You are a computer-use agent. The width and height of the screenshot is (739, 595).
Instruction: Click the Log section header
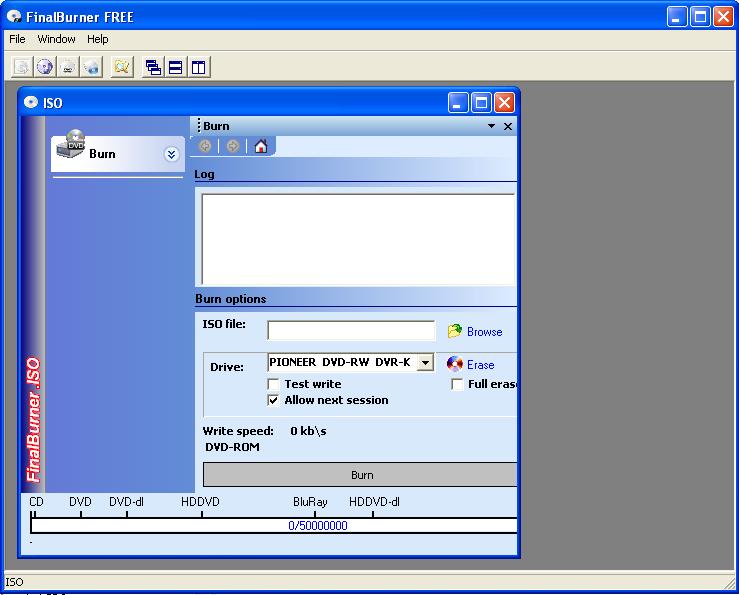(x=205, y=174)
